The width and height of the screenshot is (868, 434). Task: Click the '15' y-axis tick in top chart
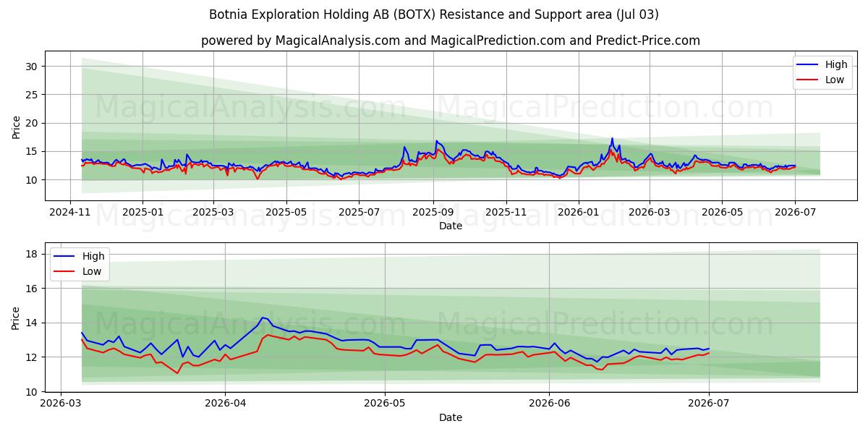(33, 151)
